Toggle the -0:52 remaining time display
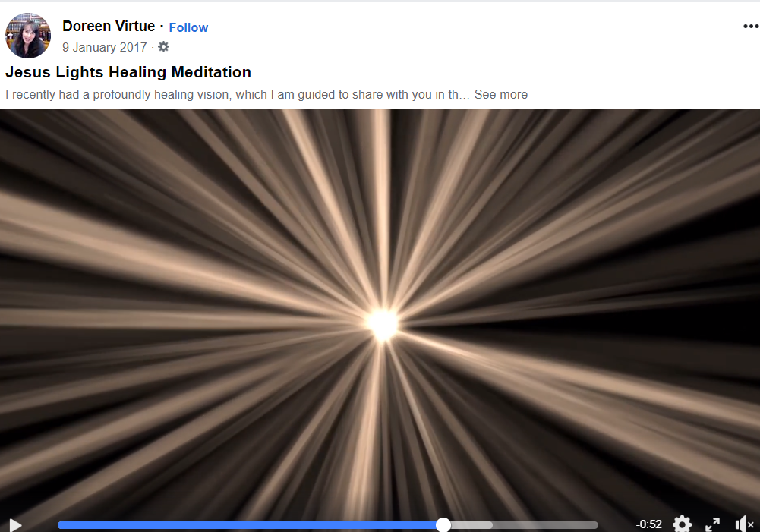The height and width of the screenshot is (532, 760). (648, 524)
